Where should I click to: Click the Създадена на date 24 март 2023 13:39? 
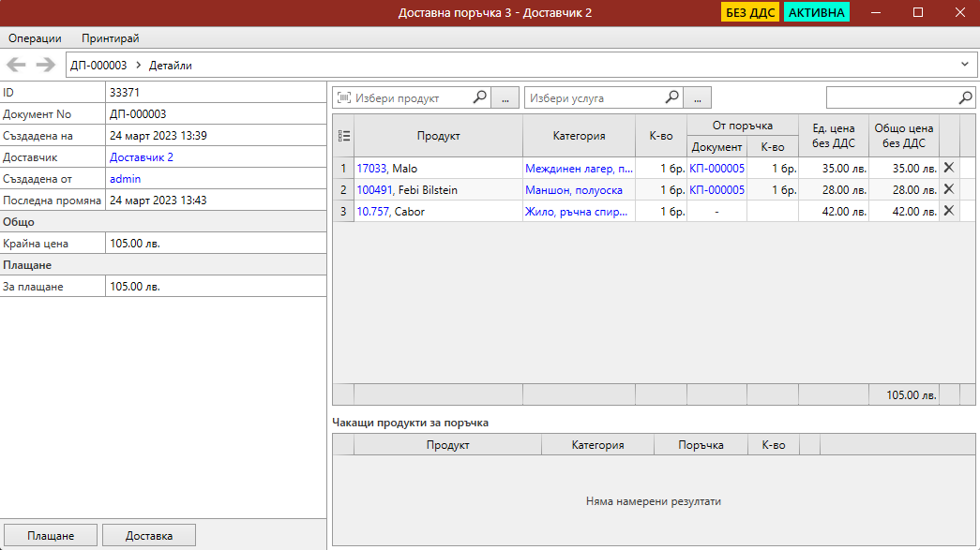coord(158,136)
